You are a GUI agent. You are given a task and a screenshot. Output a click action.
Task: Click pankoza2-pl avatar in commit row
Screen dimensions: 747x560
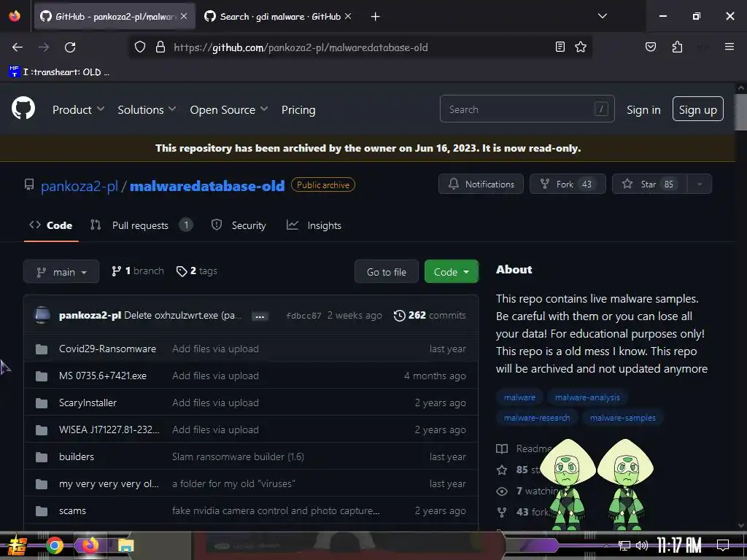[x=42, y=315]
